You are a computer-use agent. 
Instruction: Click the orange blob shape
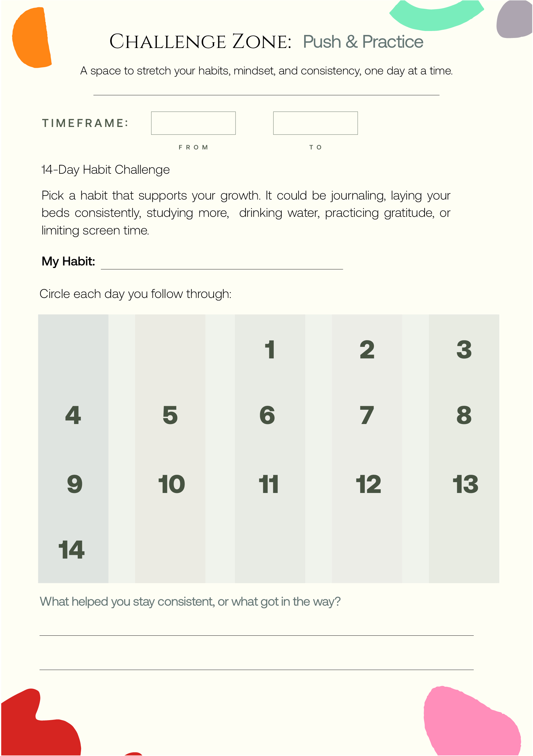click(31, 38)
